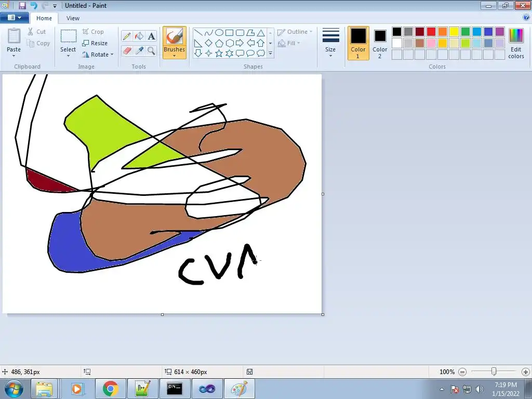Select the Rounded rectangle shape

(x=240, y=33)
